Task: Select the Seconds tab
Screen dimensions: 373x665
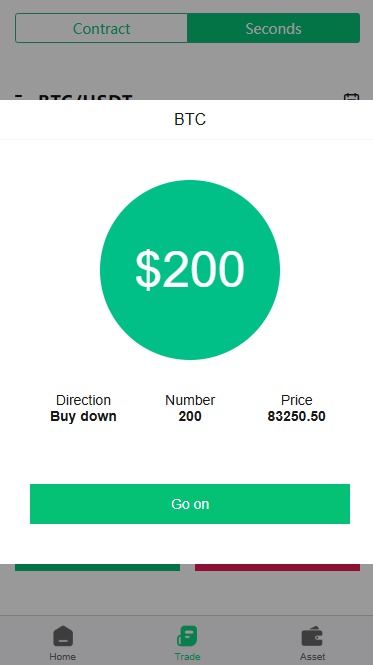Action: pyautogui.click(x=273, y=28)
